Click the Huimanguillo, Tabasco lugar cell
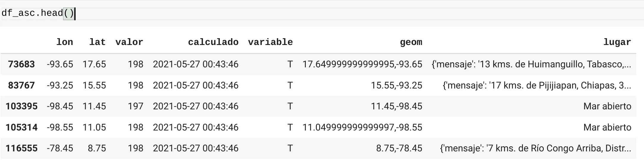 point(531,64)
